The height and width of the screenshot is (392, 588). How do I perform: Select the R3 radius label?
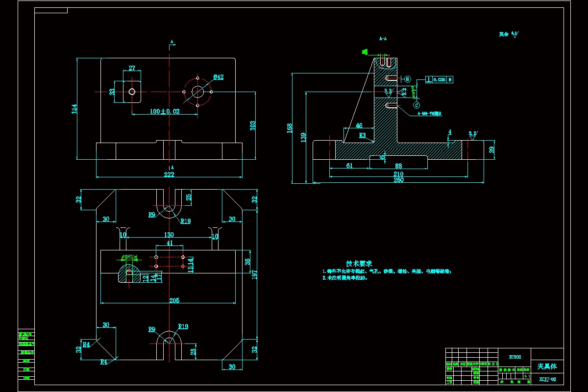tap(362, 135)
